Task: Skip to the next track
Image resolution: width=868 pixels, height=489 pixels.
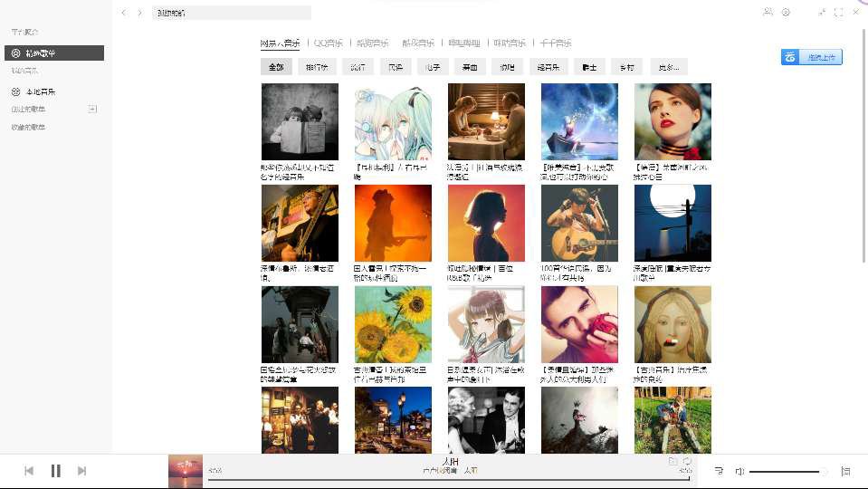Action: [x=82, y=471]
